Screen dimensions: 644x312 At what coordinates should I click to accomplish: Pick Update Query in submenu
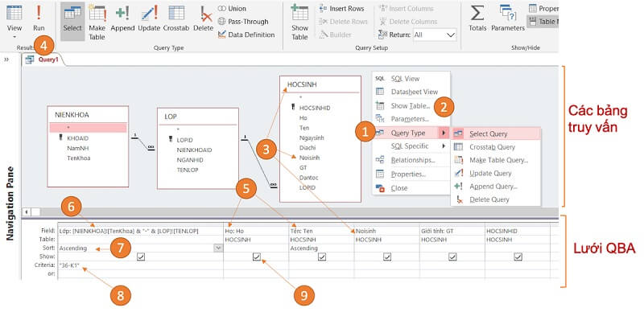coord(496,173)
